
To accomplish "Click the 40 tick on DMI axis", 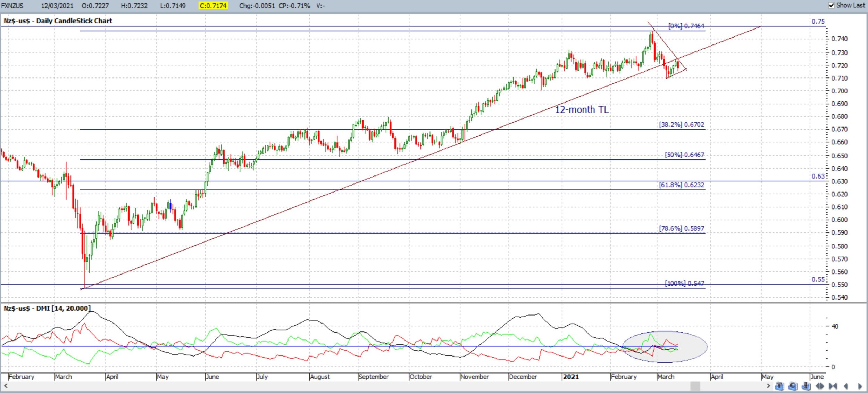I will [835, 326].
